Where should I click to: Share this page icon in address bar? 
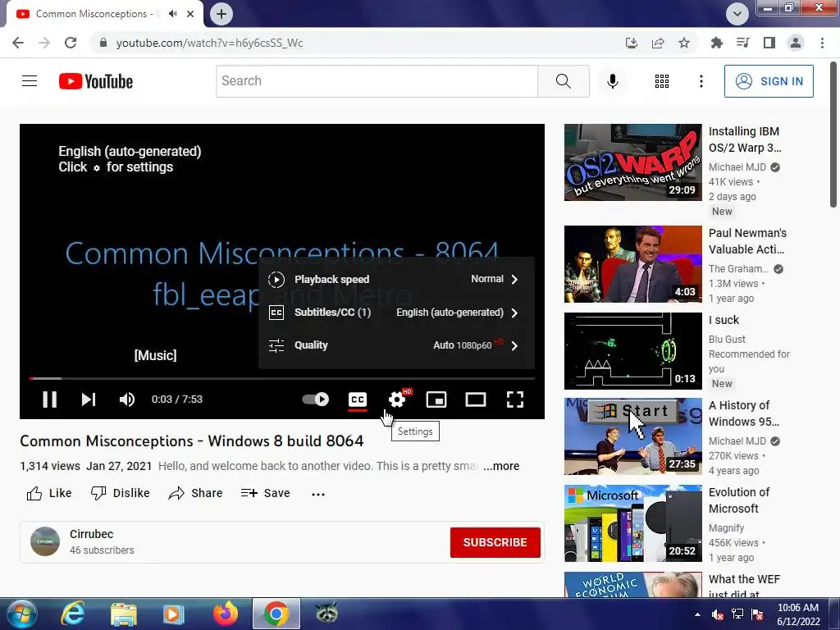coord(658,43)
